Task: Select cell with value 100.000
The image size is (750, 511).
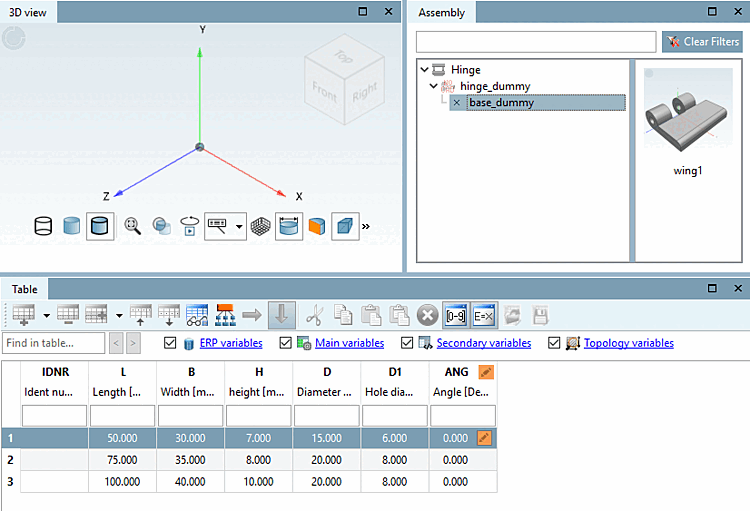Action: click(x=122, y=481)
